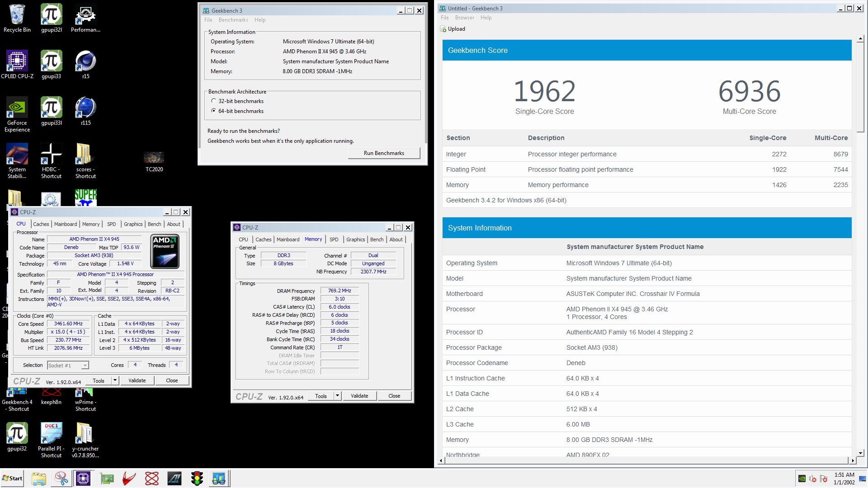The width and height of the screenshot is (868, 488).
Task: Click the Start button
Action: point(12,479)
